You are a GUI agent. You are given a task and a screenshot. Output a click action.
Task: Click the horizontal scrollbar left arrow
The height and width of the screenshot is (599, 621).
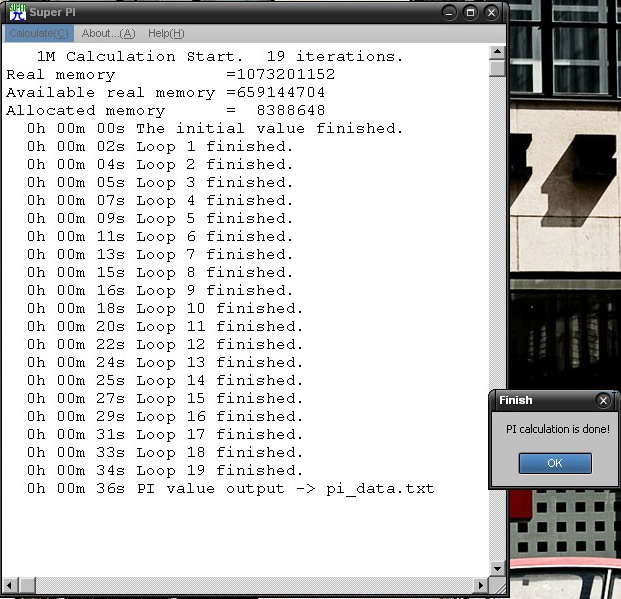coord(9,585)
